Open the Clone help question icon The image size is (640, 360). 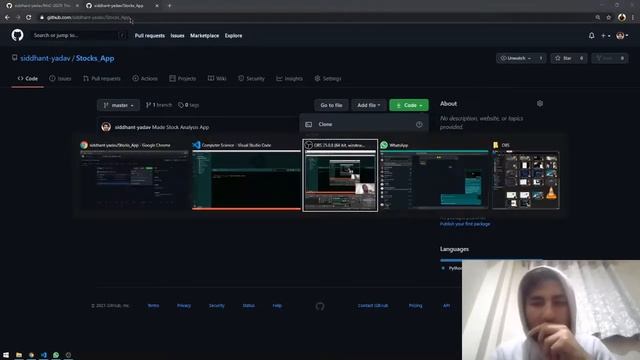[x=419, y=124]
